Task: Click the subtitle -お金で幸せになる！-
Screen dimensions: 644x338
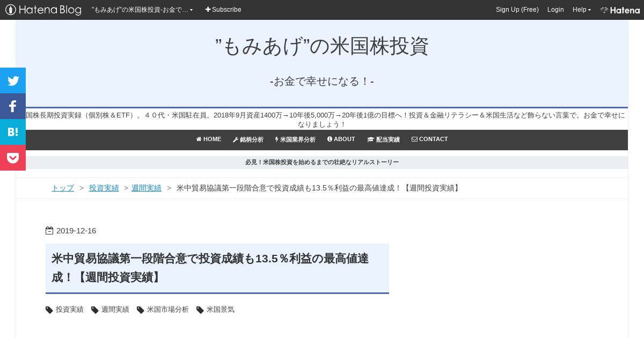Action: point(322,82)
